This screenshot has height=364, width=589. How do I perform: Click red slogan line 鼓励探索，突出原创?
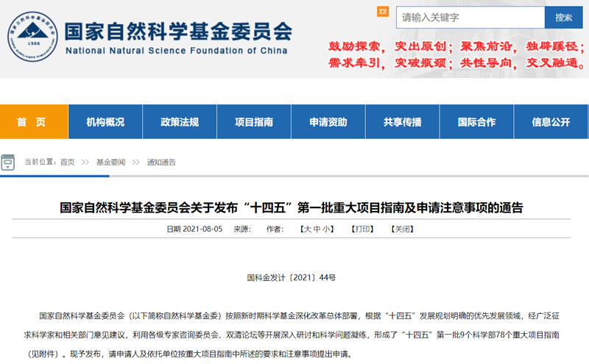(x=456, y=46)
